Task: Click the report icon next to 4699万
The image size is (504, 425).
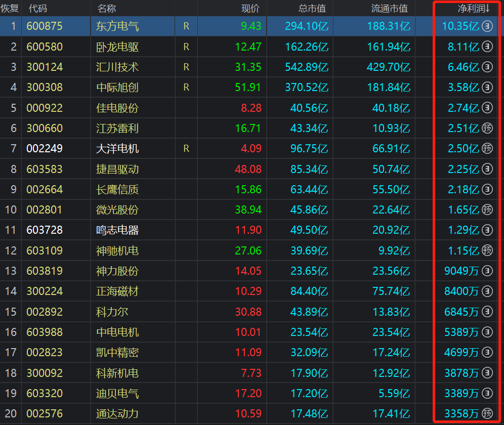Action: (x=487, y=352)
